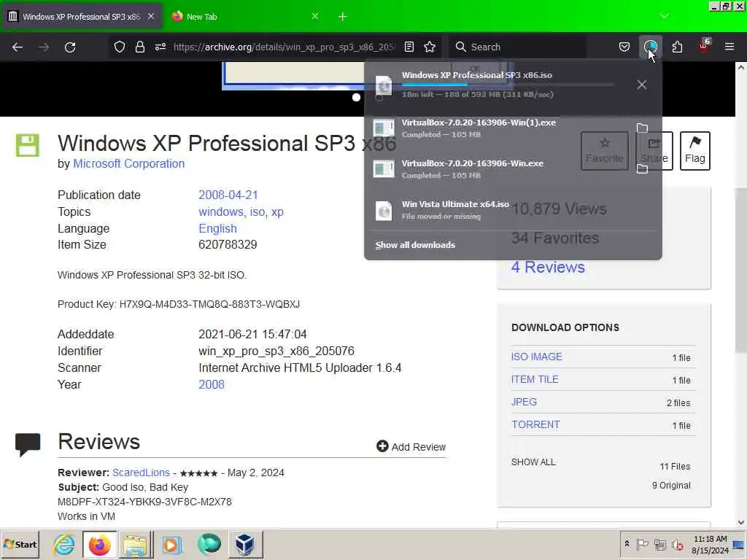Open Action Center flag tray icon
The image size is (747, 560).
pyautogui.click(x=642, y=544)
